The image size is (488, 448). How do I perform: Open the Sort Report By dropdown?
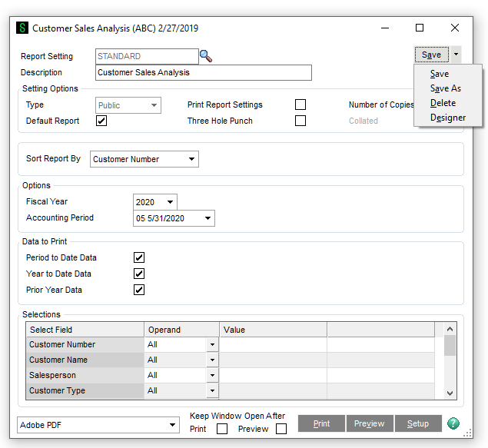tap(144, 159)
